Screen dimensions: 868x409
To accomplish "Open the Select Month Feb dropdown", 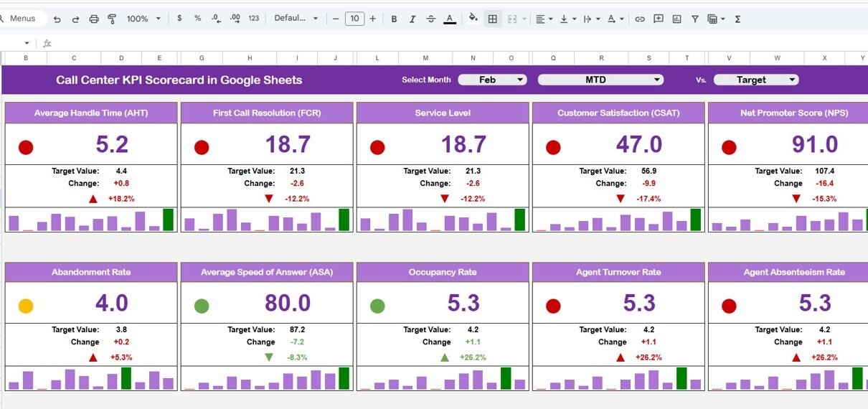I will [492, 80].
